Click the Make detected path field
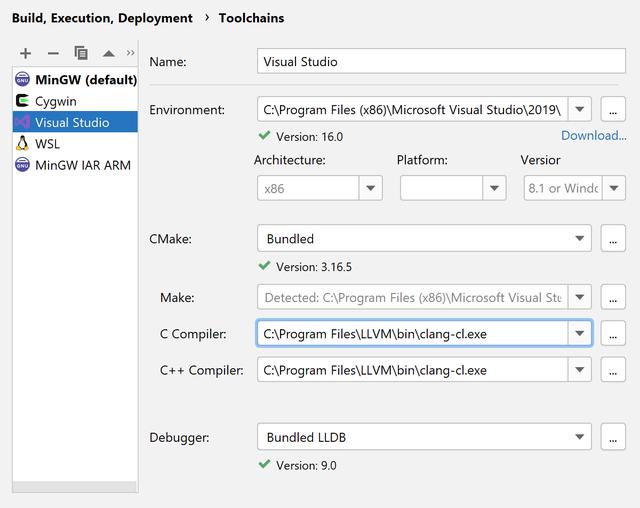Viewport: 640px width, 508px height. [412, 297]
